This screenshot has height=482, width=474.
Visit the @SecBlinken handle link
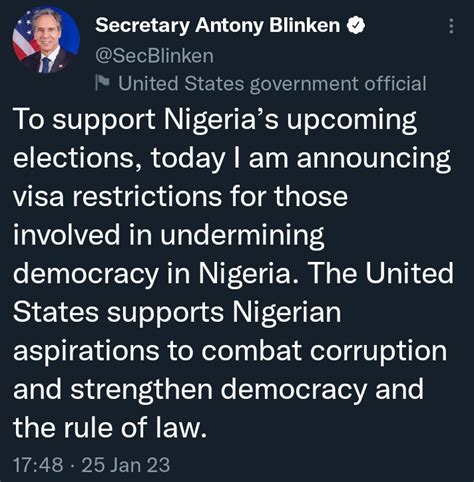[x=154, y=56]
